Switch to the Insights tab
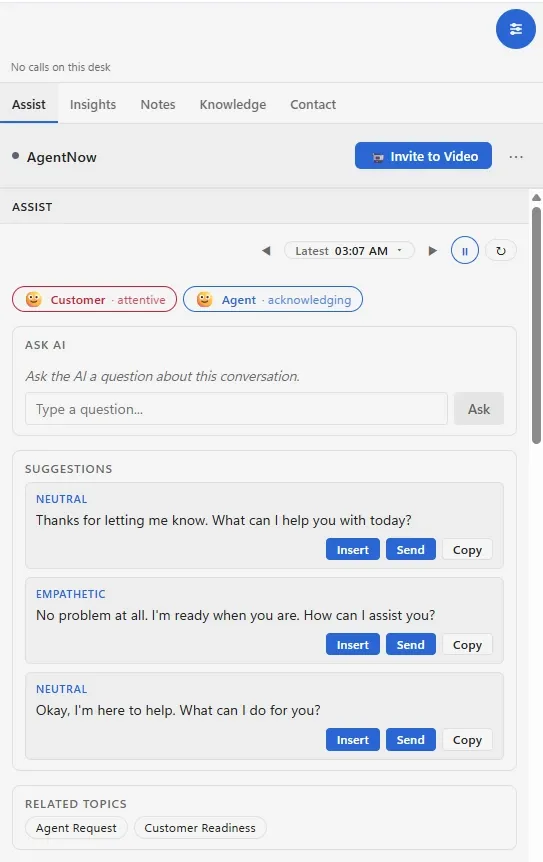Image resolution: width=543 pixels, height=862 pixels. pyautogui.click(x=93, y=104)
